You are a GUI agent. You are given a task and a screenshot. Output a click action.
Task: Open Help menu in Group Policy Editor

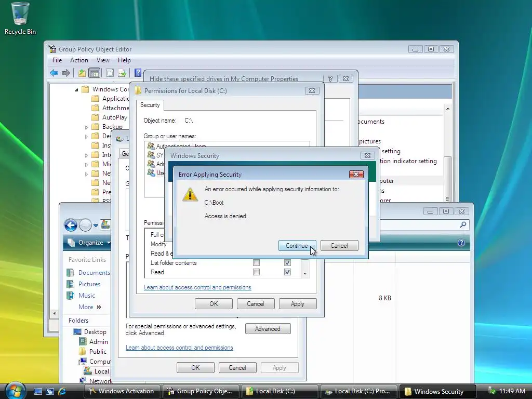[124, 60]
